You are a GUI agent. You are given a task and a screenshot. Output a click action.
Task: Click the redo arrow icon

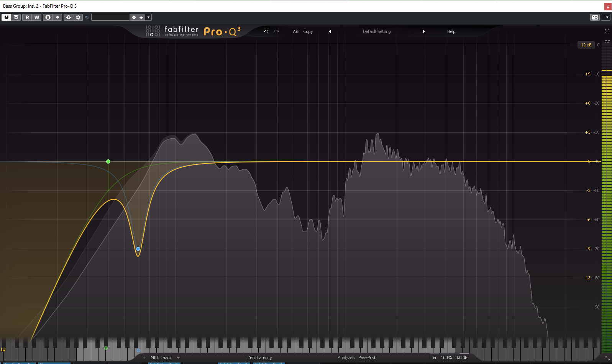(277, 31)
